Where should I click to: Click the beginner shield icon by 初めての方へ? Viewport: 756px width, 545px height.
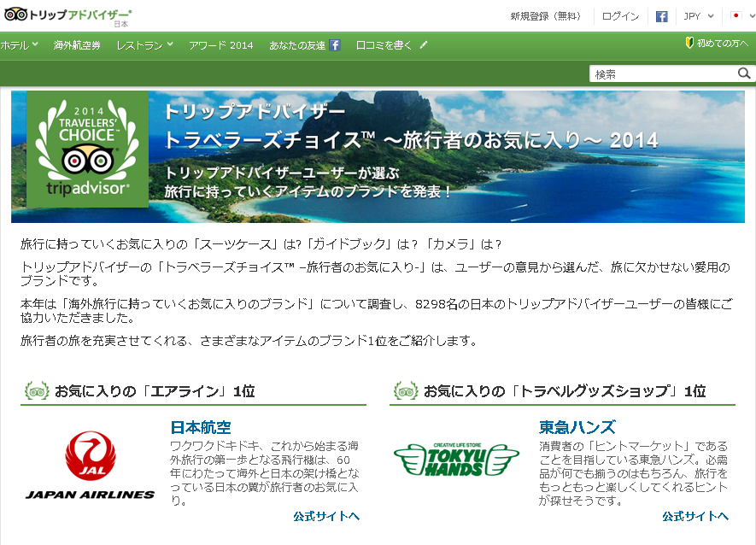click(x=689, y=43)
